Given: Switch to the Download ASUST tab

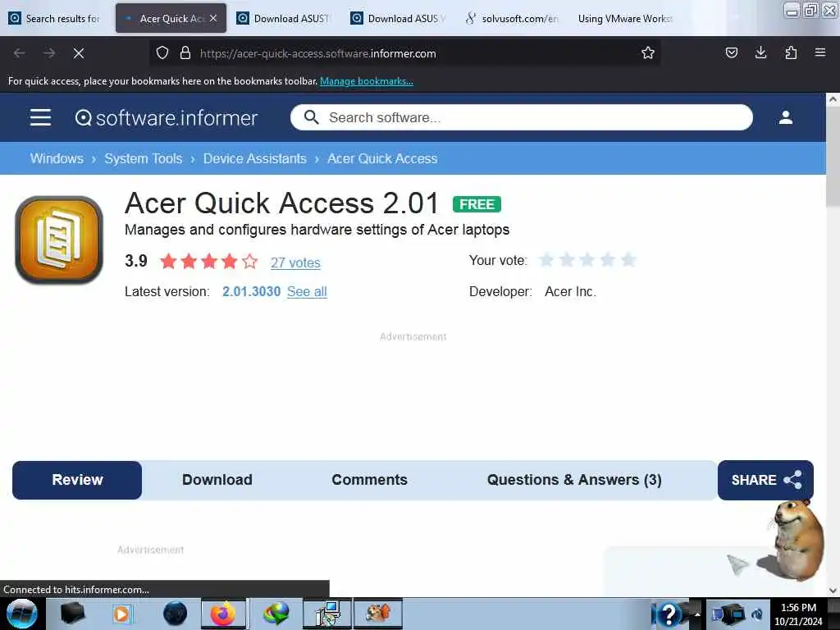Looking at the screenshot, I should (283, 18).
